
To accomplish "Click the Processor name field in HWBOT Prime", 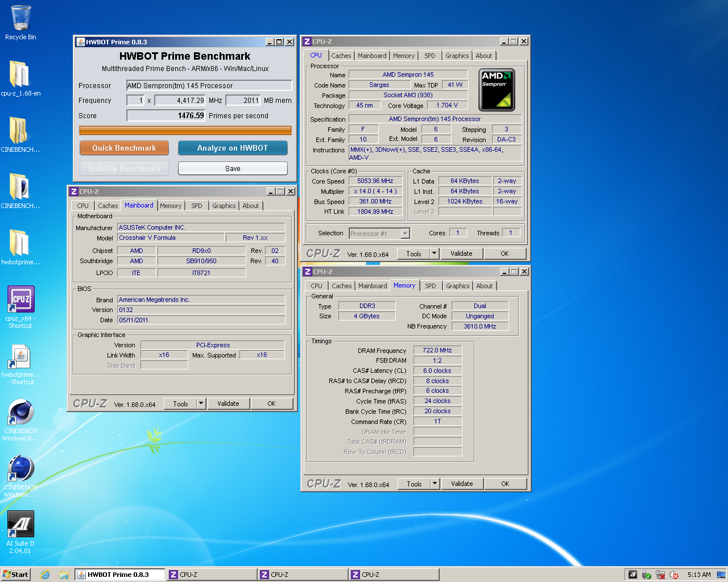I will (x=209, y=85).
